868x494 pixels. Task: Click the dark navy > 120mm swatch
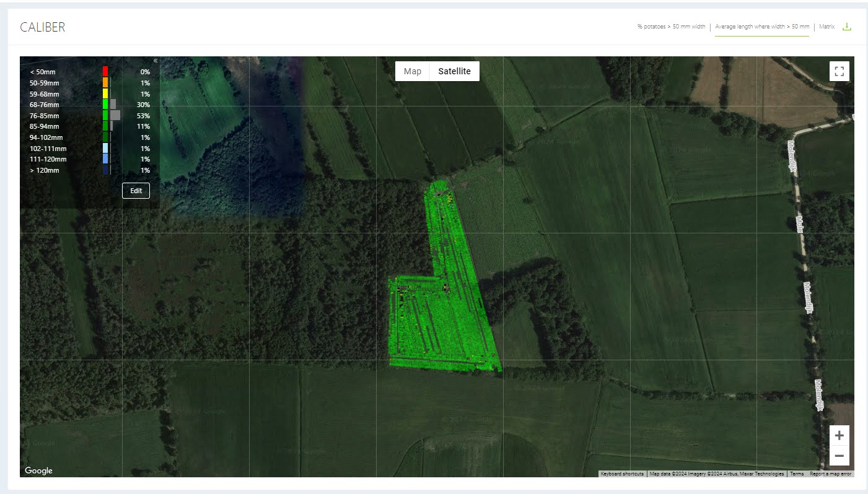point(105,170)
